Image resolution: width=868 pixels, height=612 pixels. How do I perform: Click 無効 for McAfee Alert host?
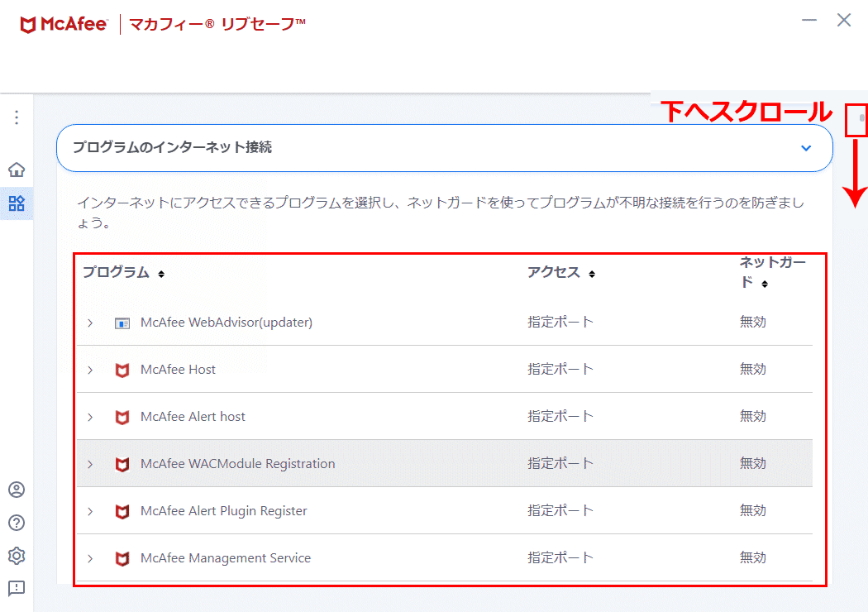753,416
